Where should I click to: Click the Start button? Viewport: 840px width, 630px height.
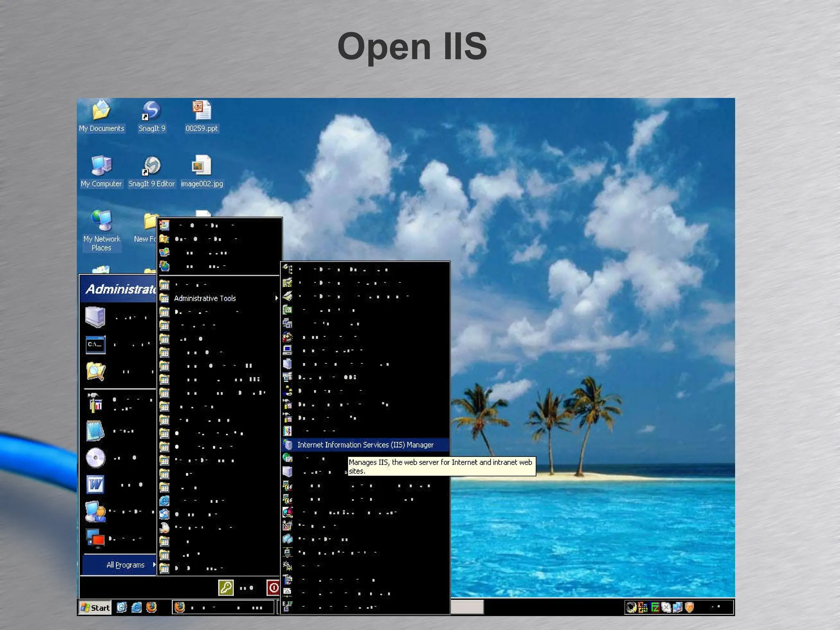pyautogui.click(x=95, y=607)
